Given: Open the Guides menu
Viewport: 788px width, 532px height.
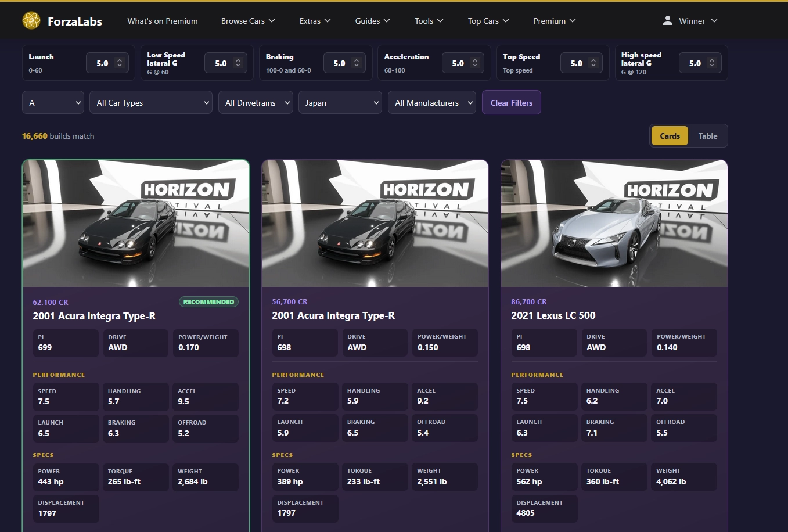Looking at the screenshot, I should [372, 21].
